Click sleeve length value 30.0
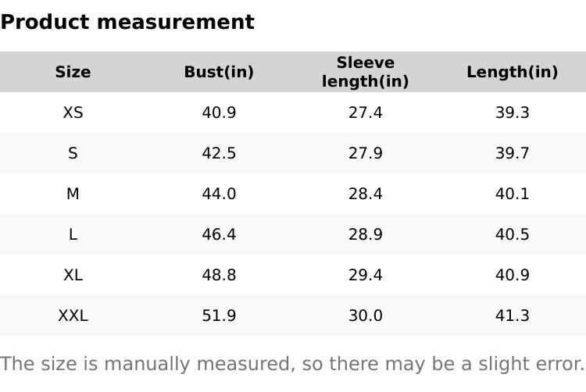Image resolution: width=586 pixels, height=392 pixels. click(365, 315)
